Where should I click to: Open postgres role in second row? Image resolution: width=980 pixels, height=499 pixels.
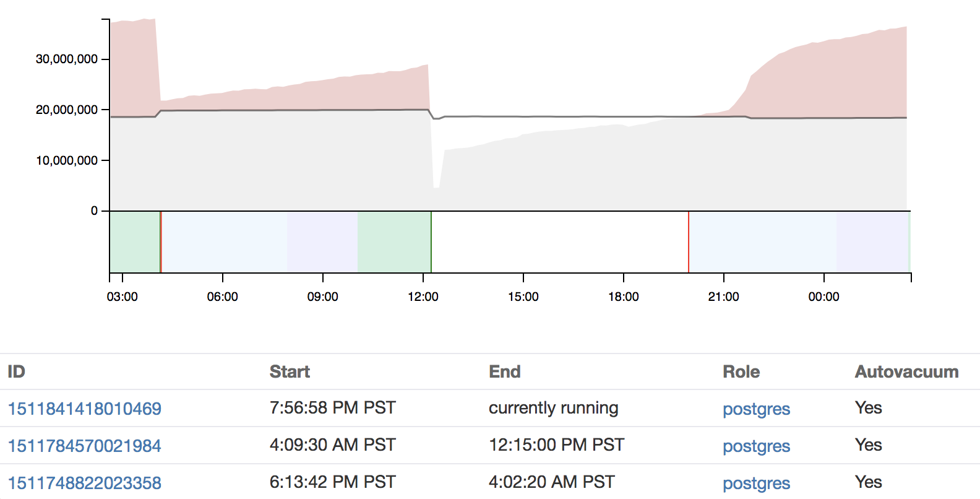pos(756,446)
